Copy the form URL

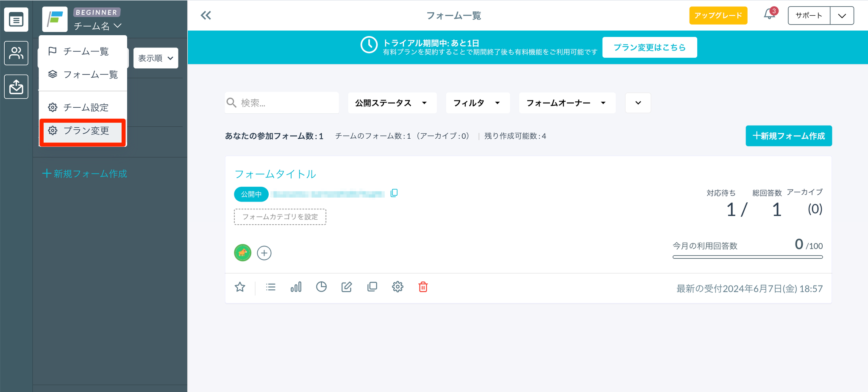(x=394, y=193)
